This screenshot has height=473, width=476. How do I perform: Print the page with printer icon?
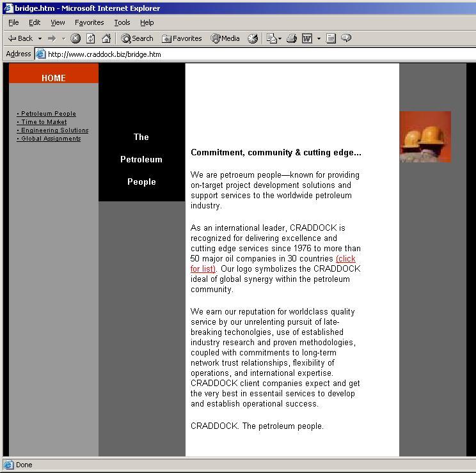tap(292, 38)
